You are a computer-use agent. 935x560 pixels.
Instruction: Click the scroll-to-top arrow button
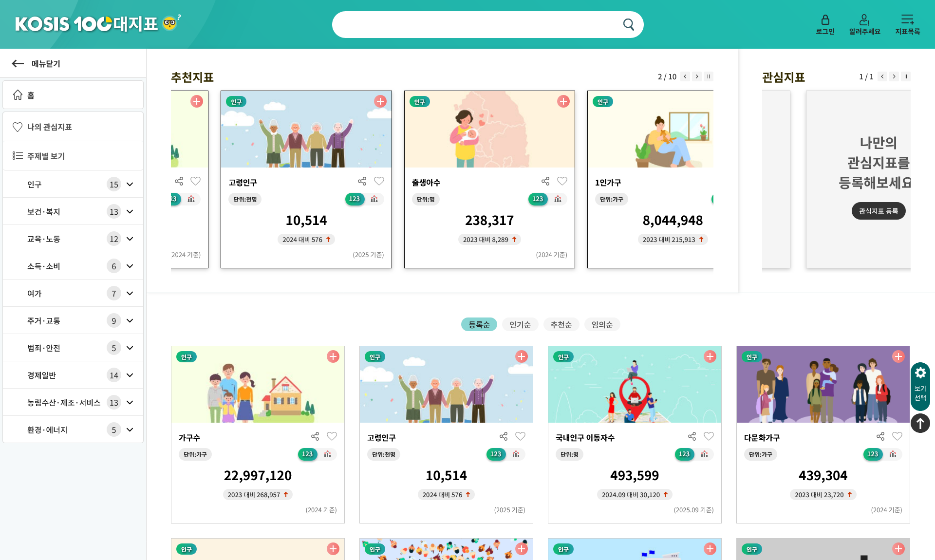920,423
